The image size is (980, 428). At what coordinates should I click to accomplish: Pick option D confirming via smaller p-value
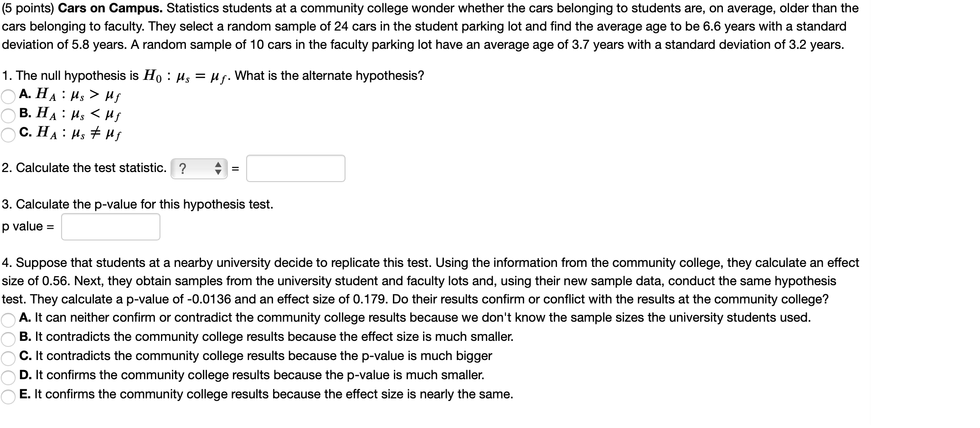tap(8, 375)
